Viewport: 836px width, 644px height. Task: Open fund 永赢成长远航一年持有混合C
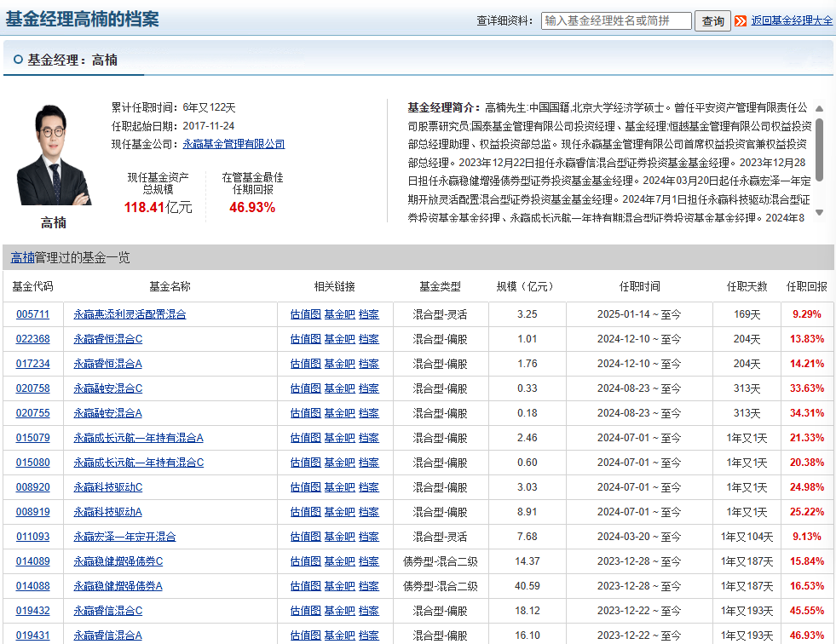139,463
